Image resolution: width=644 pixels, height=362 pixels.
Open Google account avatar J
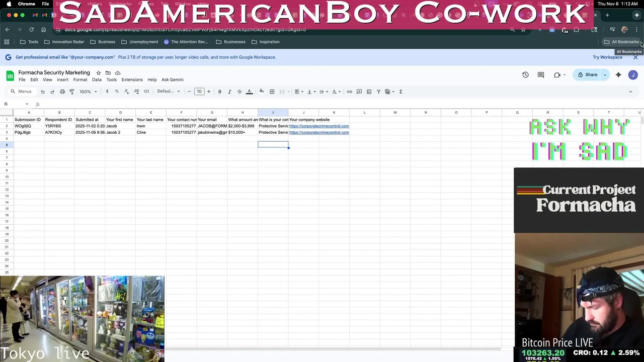click(x=633, y=75)
